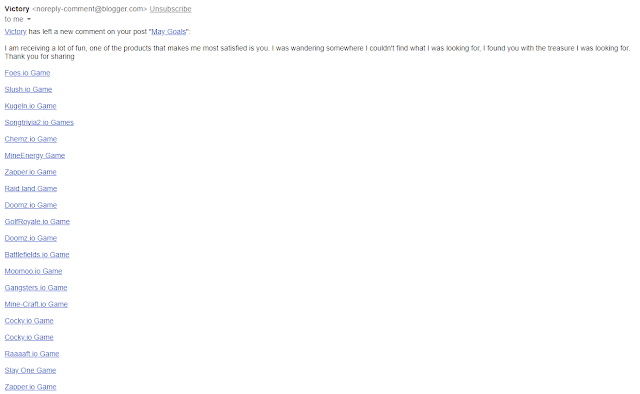
Task: Follow the Mine-Craft.io Game link
Action: pyautogui.click(x=36, y=304)
